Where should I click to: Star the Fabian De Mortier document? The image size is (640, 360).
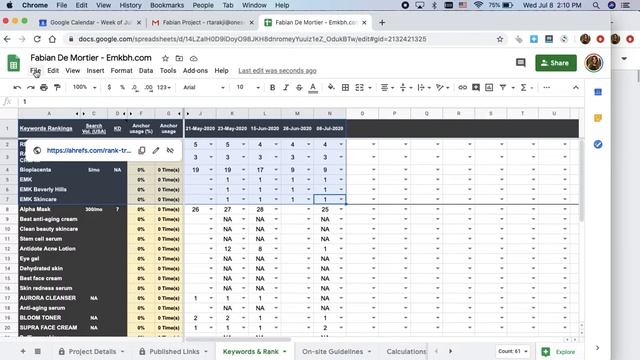[165, 58]
